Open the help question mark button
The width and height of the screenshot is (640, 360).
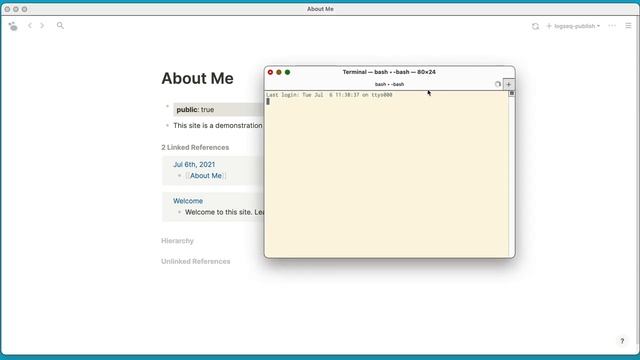(622, 341)
